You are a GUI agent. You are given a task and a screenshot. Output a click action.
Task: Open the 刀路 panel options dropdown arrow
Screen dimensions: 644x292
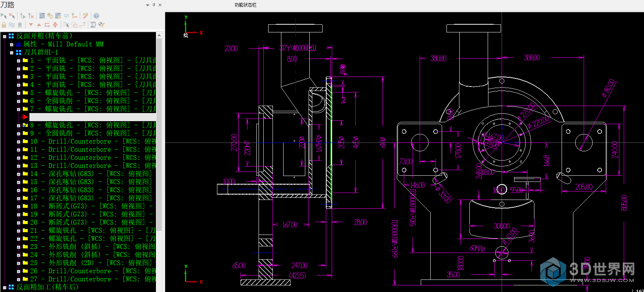[x=147, y=5]
